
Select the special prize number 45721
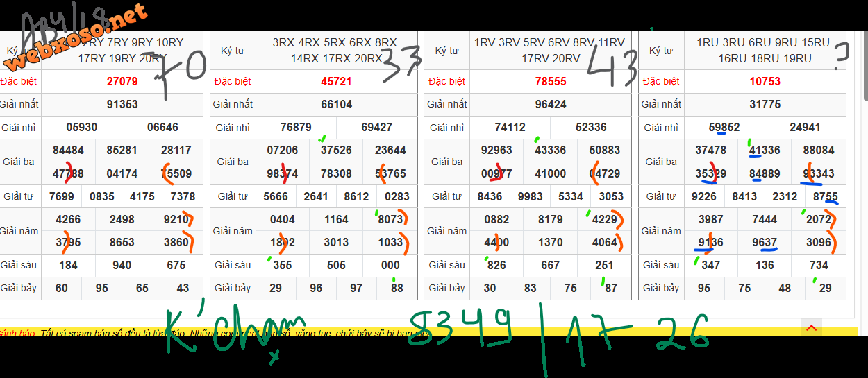pyautogui.click(x=336, y=81)
